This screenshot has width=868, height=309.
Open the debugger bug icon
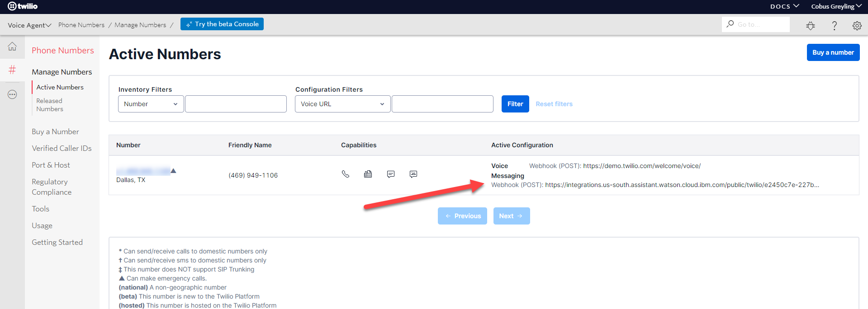click(811, 25)
